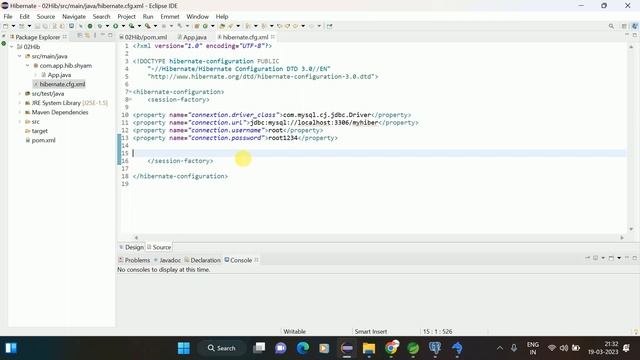Click the Open Perspective icon near search
This screenshot has height=360, width=640.
click(x=624, y=26)
